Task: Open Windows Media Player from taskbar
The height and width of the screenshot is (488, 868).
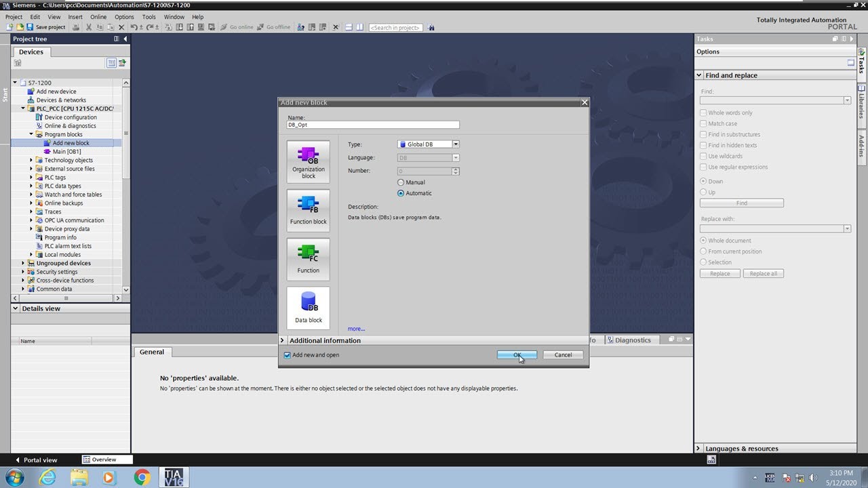Action: pyautogui.click(x=109, y=477)
